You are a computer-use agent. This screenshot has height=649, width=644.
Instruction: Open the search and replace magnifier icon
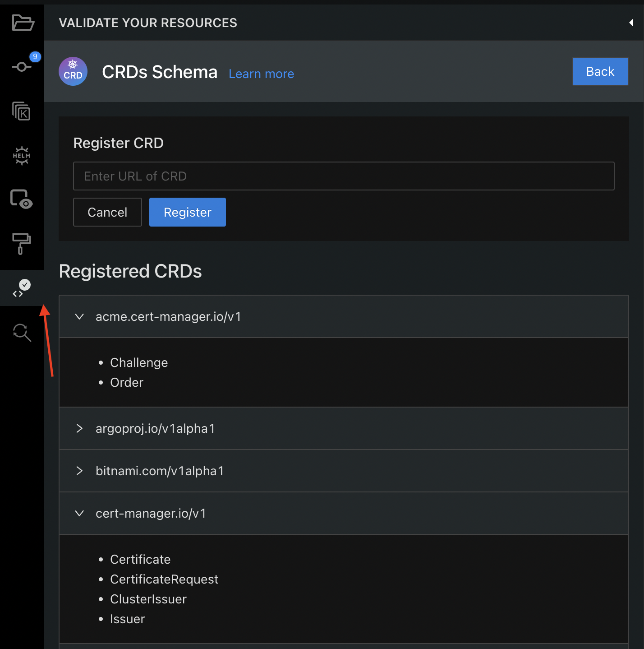tap(22, 333)
